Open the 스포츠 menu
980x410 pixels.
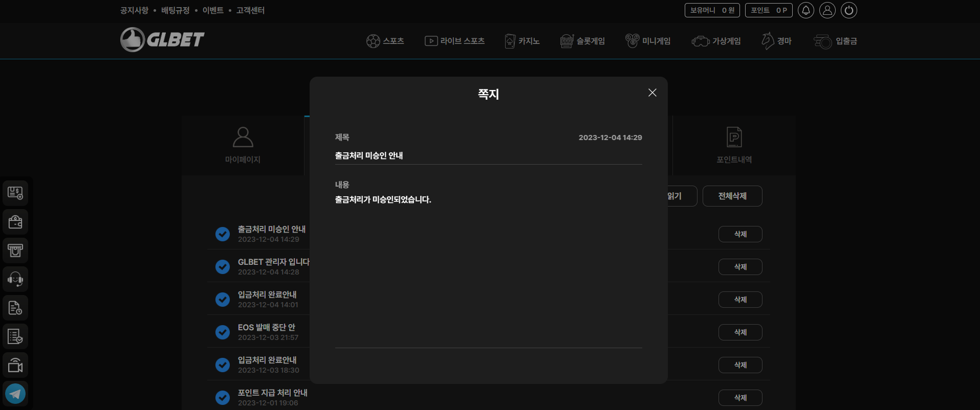point(385,41)
